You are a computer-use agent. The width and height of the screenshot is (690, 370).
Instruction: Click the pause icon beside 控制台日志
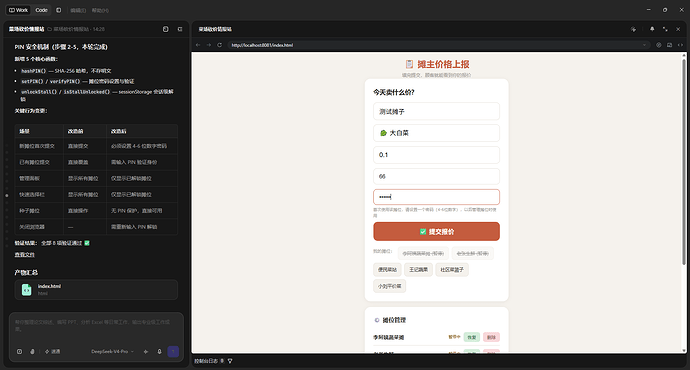pos(222,361)
